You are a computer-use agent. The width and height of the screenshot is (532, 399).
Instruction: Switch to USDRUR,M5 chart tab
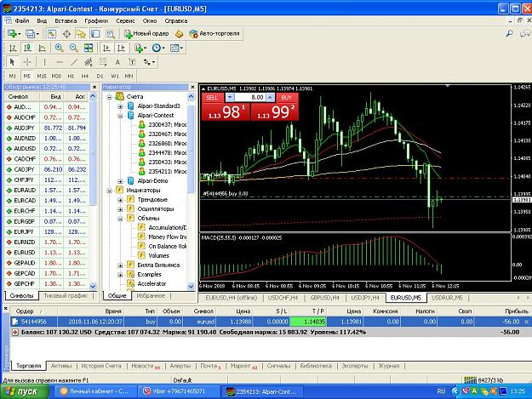coord(447,298)
